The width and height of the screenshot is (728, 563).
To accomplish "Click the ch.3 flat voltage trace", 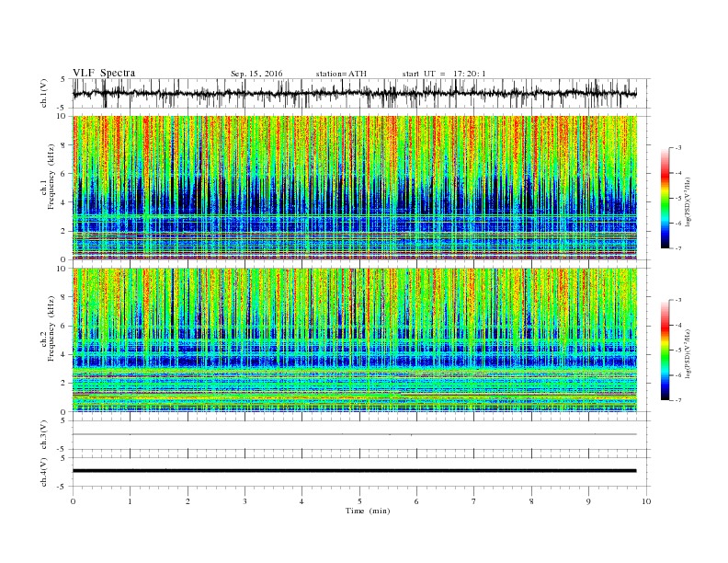I will (354, 434).
